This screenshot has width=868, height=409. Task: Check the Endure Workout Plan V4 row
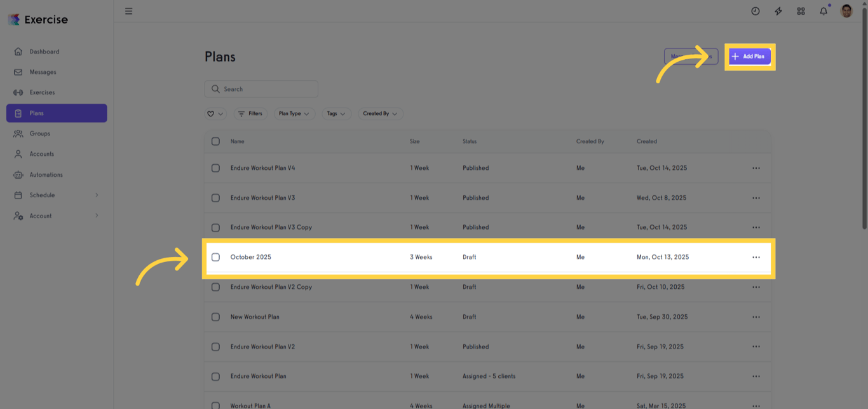click(215, 168)
